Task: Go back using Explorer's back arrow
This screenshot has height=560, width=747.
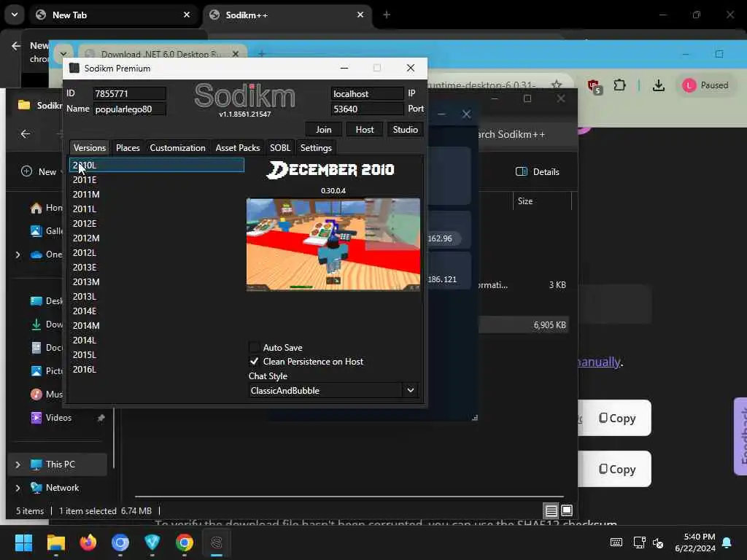Action: click(x=26, y=134)
